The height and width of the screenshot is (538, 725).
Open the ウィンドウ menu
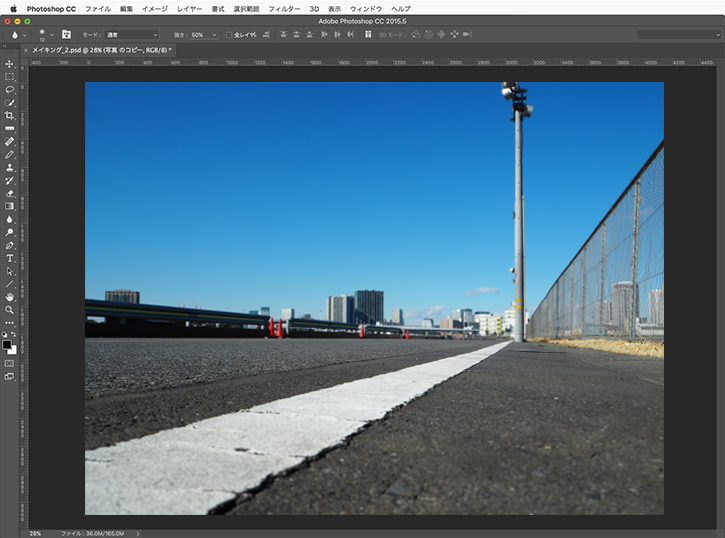(366, 9)
